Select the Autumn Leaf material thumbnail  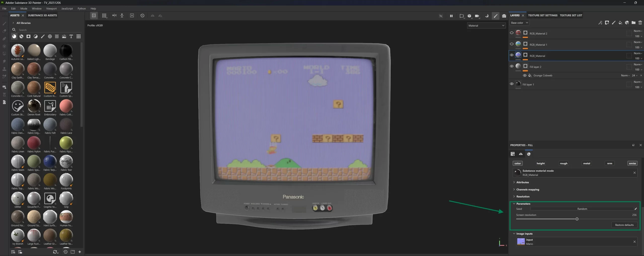pos(18,51)
